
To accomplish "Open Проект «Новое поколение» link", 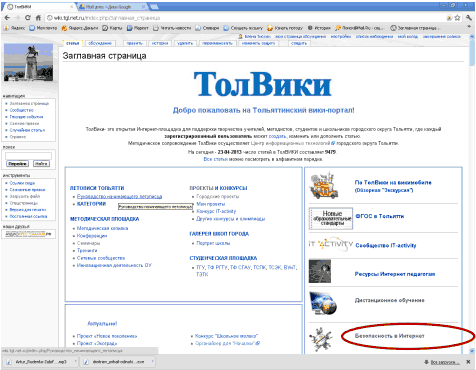I will 107,336.
